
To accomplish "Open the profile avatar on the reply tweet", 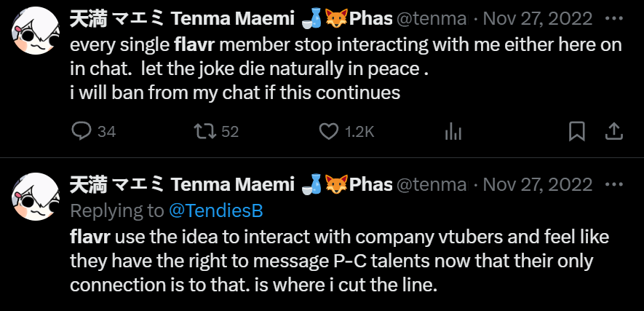I will point(34,195).
